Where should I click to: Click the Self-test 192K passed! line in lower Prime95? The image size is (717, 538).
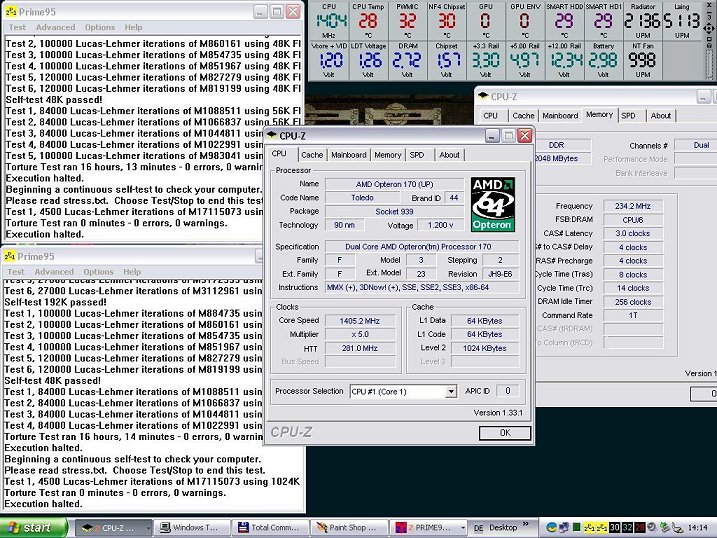pos(55,302)
